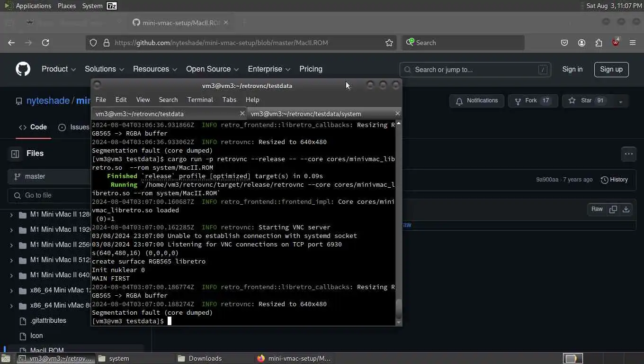Open the Places menu in top panel
This screenshot has width=644, height=364.
pyautogui.click(x=67, y=6)
